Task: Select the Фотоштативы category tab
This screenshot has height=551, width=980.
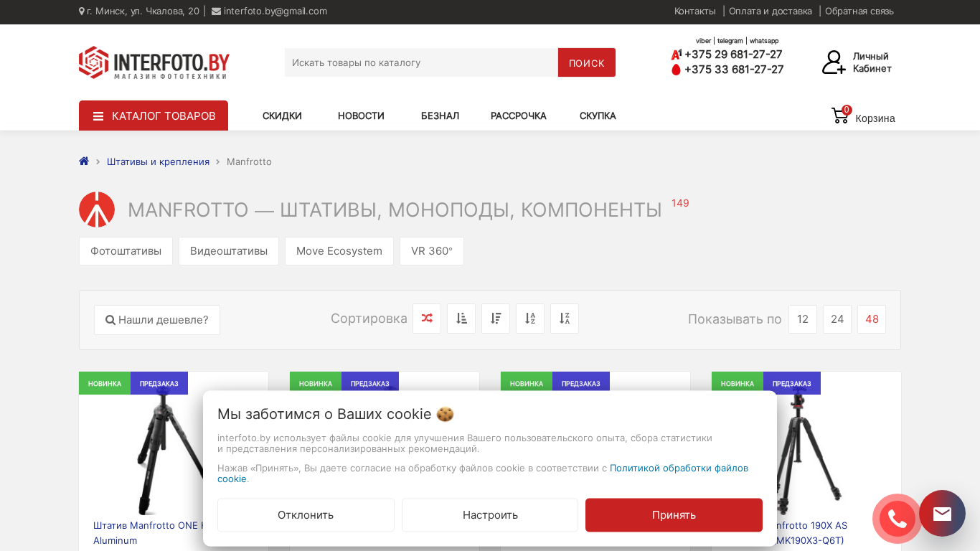Action: [126, 251]
